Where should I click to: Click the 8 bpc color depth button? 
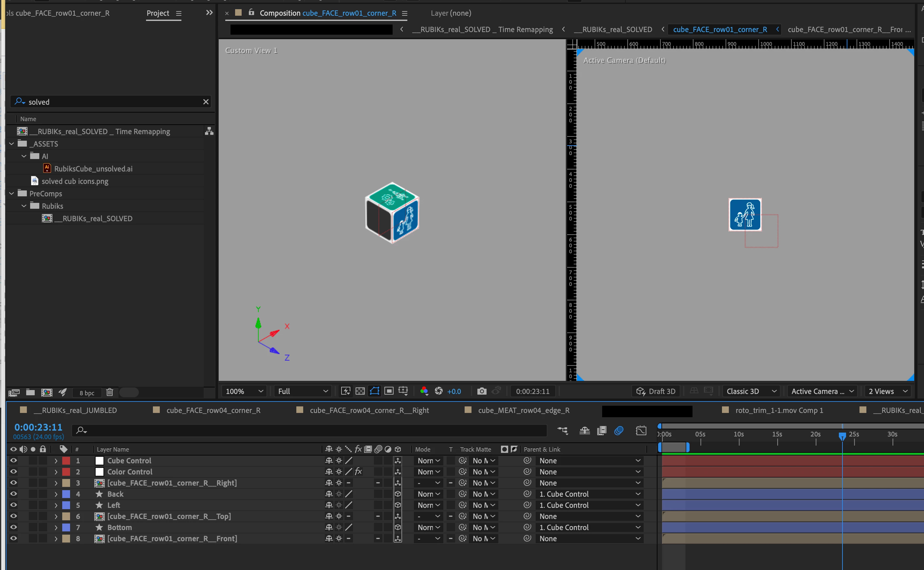[x=87, y=393]
